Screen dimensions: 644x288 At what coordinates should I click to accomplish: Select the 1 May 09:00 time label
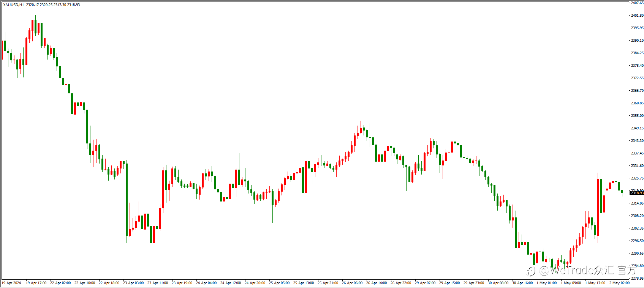point(571,283)
